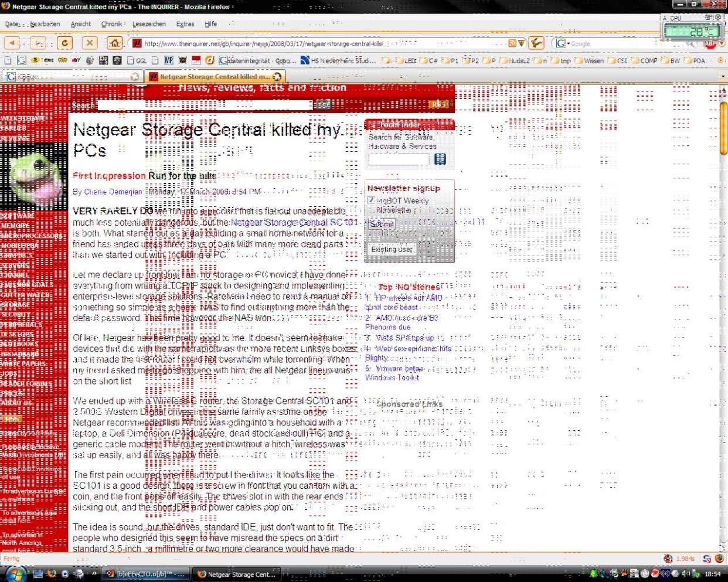Expand the Wissen bookmark folder
This screenshot has width=728, height=582.
[589, 60]
